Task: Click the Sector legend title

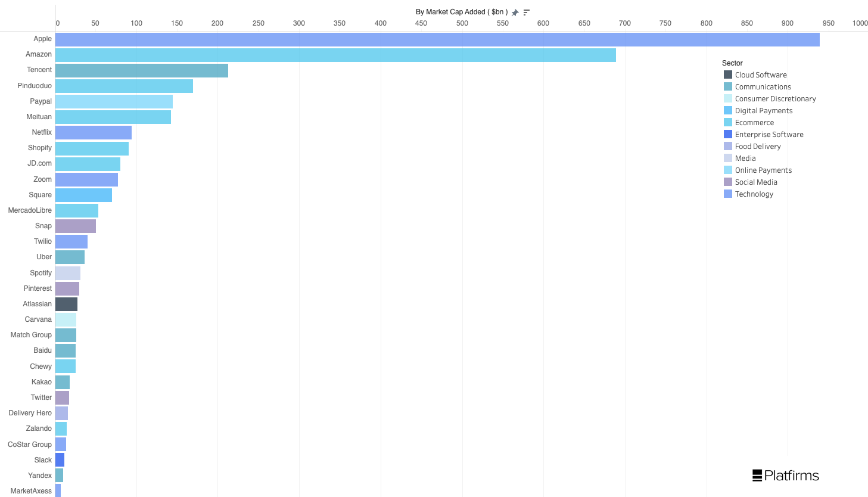Action: [732, 63]
